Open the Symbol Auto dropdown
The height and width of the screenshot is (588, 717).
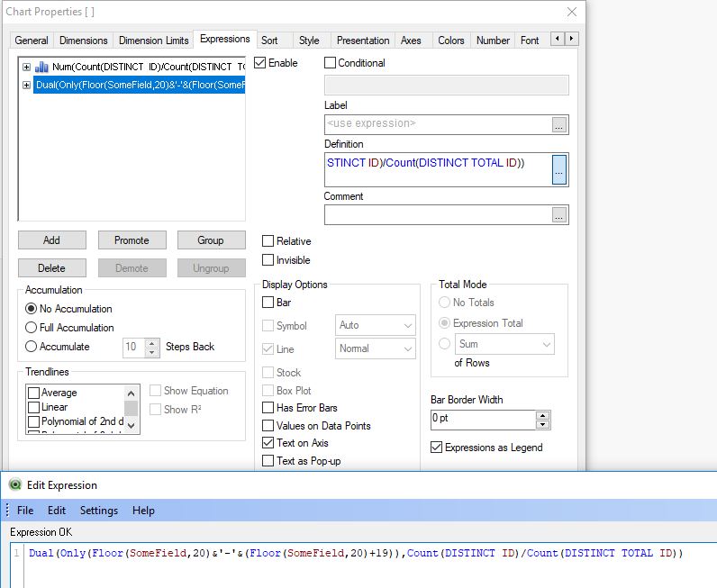(x=376, y=326)
